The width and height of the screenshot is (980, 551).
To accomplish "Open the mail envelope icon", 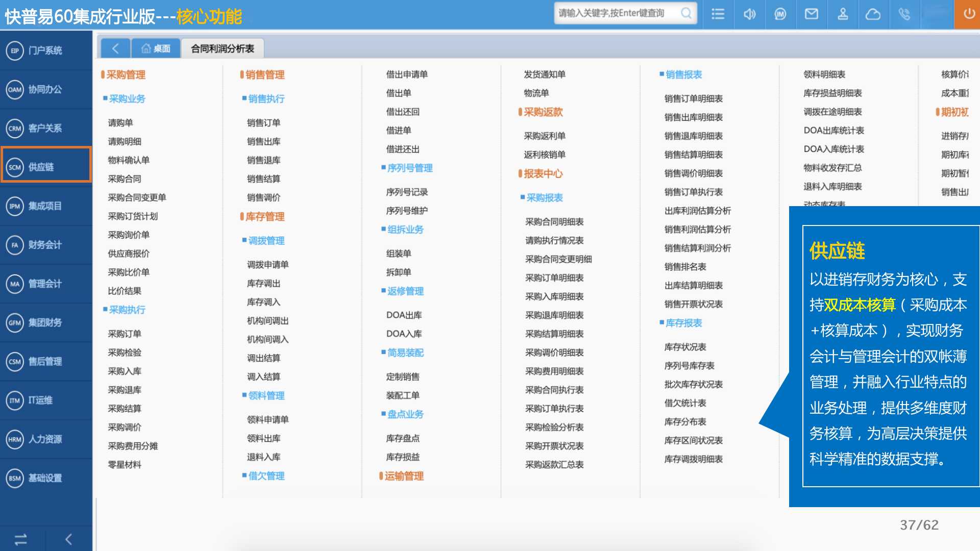I will coord(812,14).
